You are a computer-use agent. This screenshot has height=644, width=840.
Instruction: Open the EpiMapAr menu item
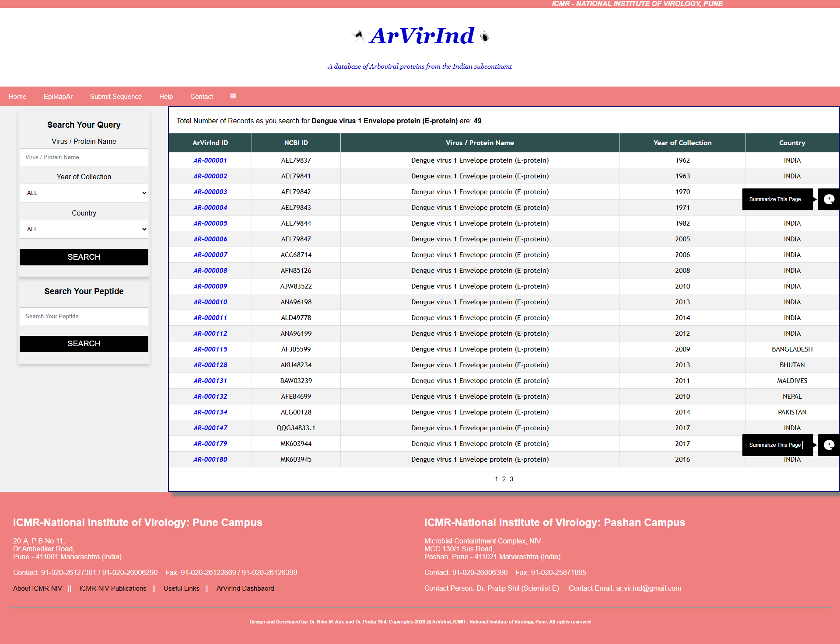click(58, 97)
